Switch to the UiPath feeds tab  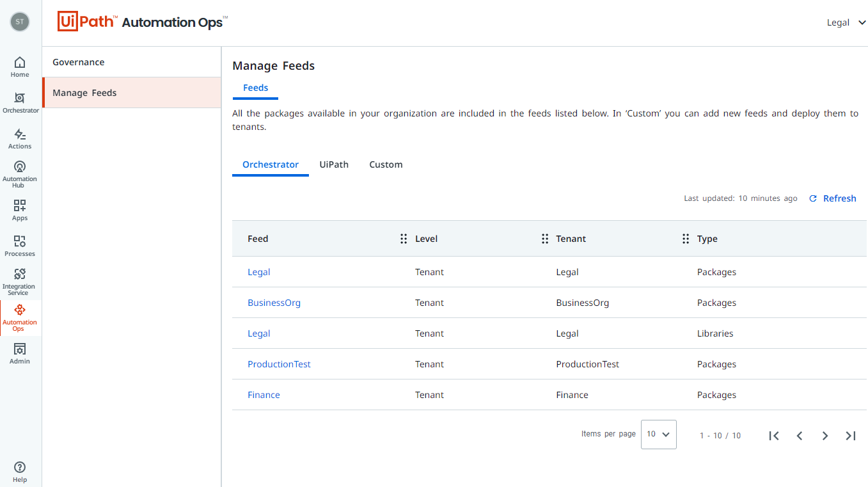pyautogui.click(x=334, y=164)
